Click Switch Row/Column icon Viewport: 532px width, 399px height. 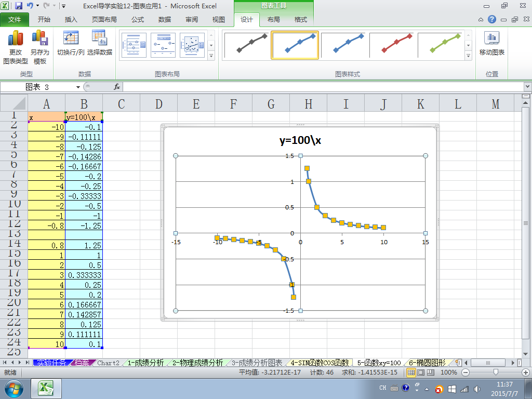pyautogui.click(x=71, y=43)
